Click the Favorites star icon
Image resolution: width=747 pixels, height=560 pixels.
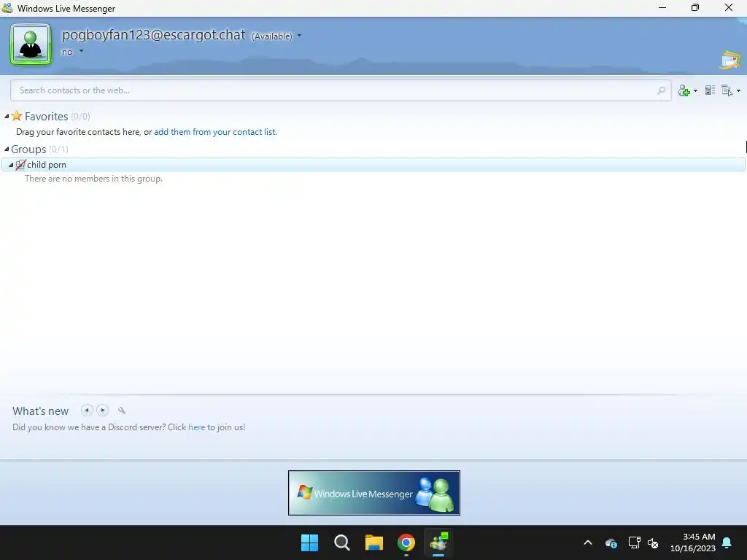(17, 116)
